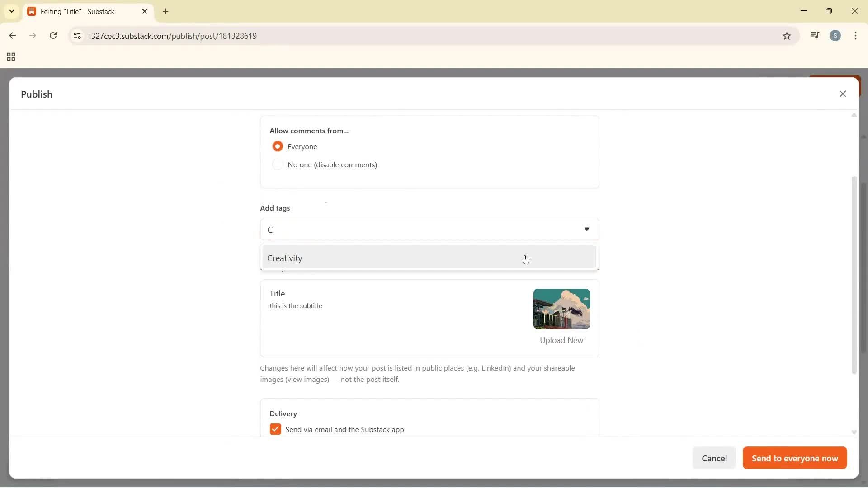Reload the current page
Image resolution: width=868 pixels, height=488 pixels.
point(53,36)
